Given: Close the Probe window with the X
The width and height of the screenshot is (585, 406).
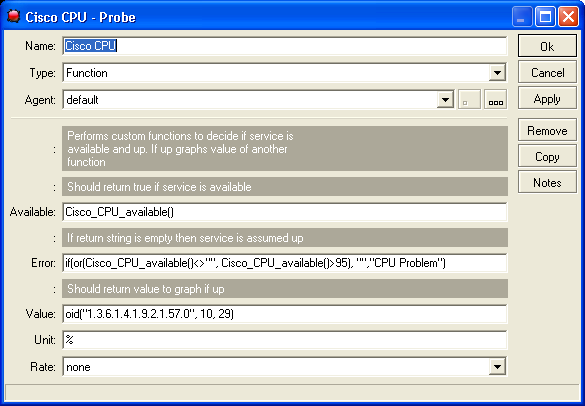Looking at the screenshot, I should click(568, 16).
